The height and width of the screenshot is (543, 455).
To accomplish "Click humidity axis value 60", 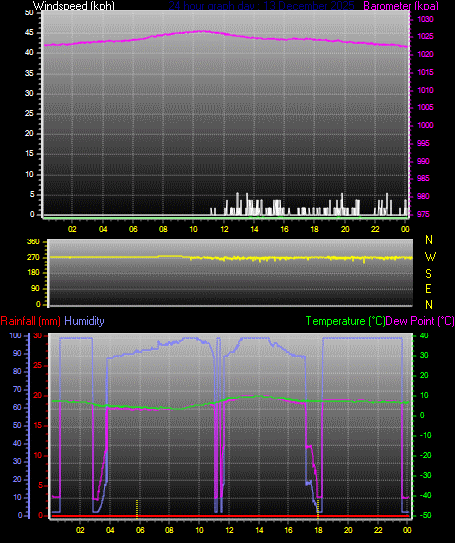I will (x=17, y=408).
